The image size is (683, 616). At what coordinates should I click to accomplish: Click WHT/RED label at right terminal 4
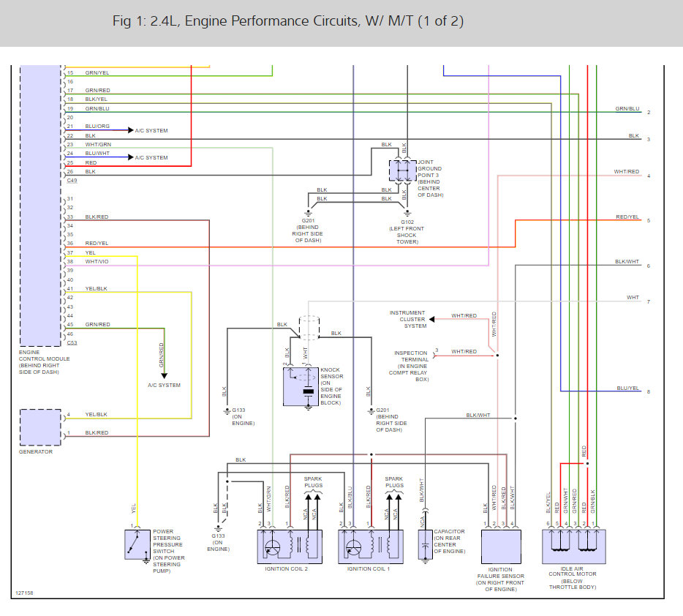[627, 172]
